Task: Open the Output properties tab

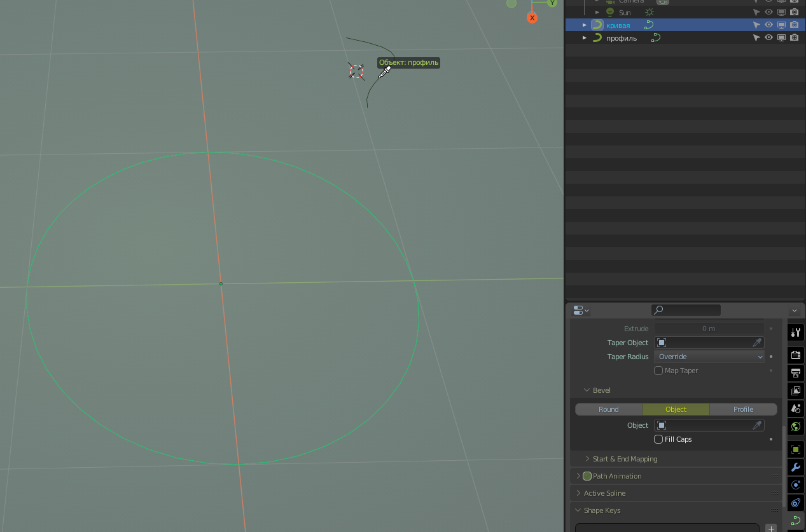Action: click(x=795, y=372)
